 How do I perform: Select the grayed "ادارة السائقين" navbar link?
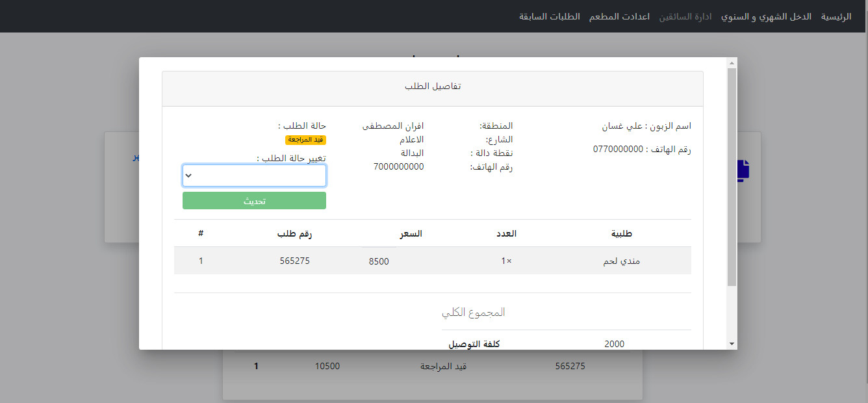(687, 16)
